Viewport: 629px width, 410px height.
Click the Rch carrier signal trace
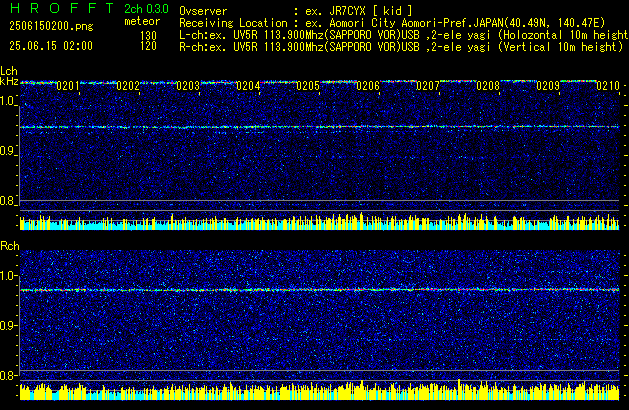tap(320, 290)
